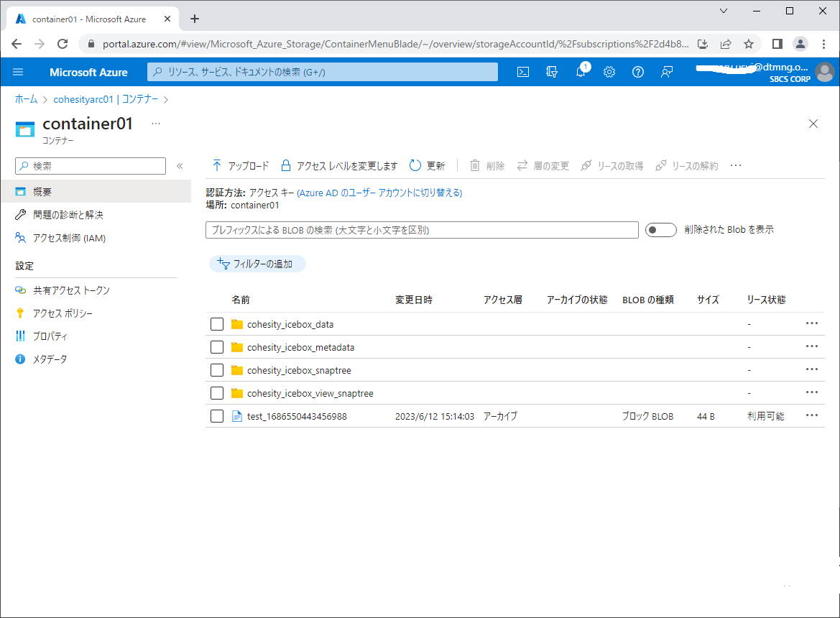Open the Chrome three-dot menu

824,44
